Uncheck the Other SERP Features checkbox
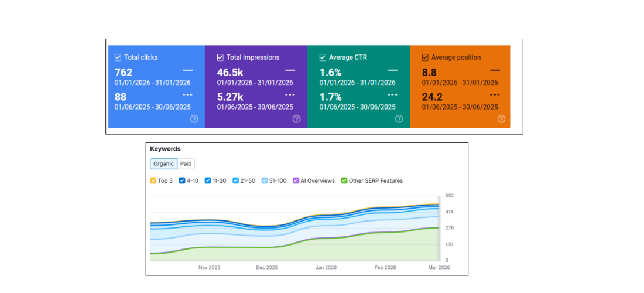Screen dimensions: 644x293 pyautogui.click(x=344, y=181)
